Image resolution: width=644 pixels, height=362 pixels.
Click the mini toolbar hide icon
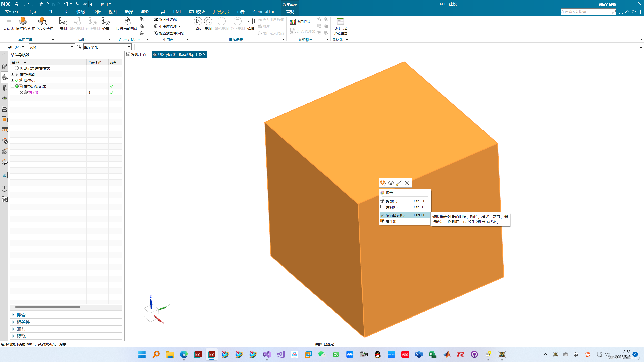coord(391,183)
